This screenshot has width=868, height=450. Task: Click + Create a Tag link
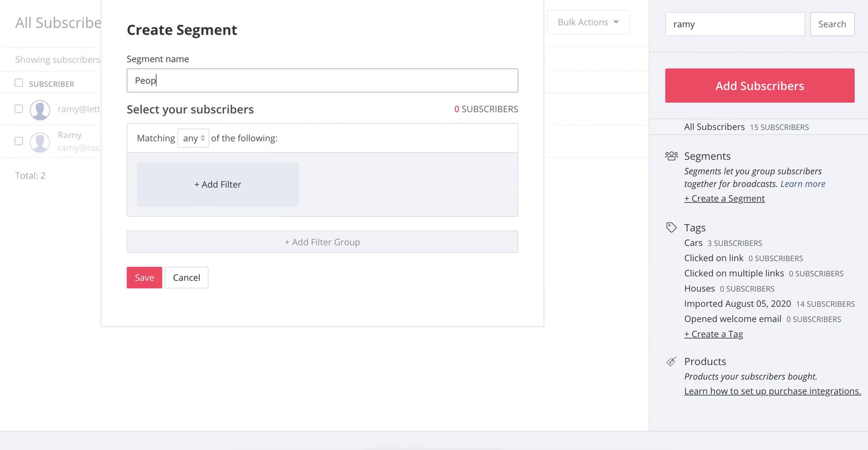[713, 334]
